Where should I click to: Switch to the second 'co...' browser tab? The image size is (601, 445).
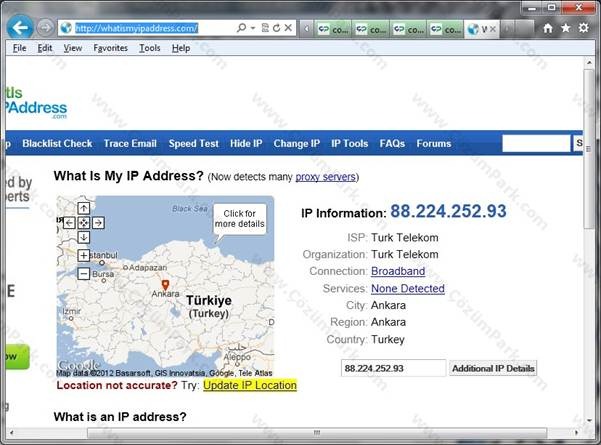(x=371, y=29)
